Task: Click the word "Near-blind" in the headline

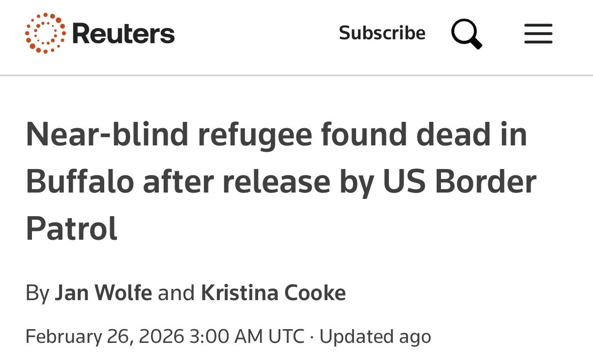Action: coord(107,135)
